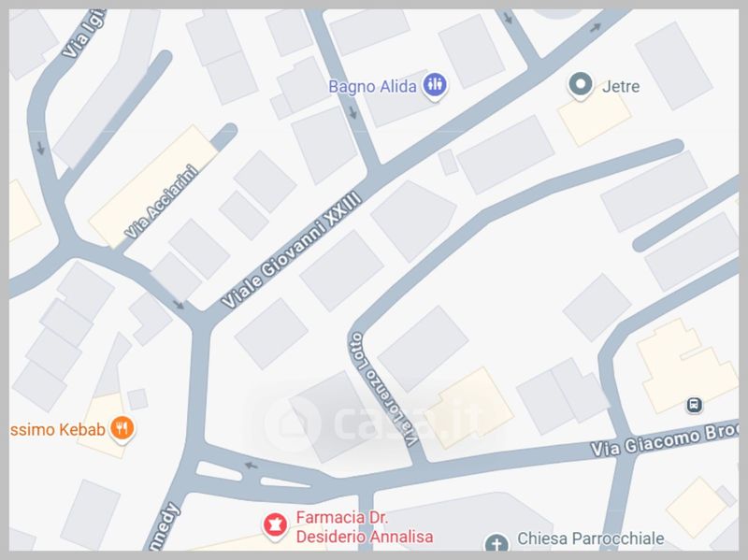
Task: Click the long yellow building beside Via Acciarini
Action: tap(153, 186)
